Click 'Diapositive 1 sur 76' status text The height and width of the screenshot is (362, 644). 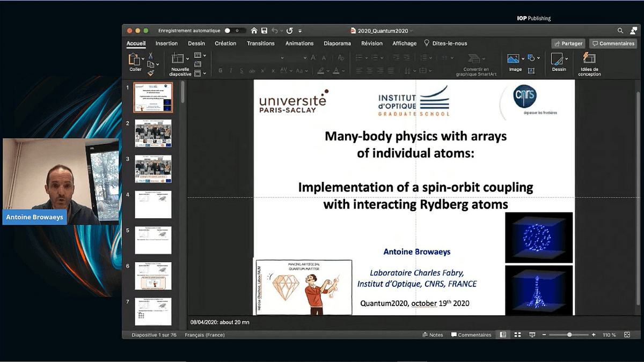coord(154,335)
